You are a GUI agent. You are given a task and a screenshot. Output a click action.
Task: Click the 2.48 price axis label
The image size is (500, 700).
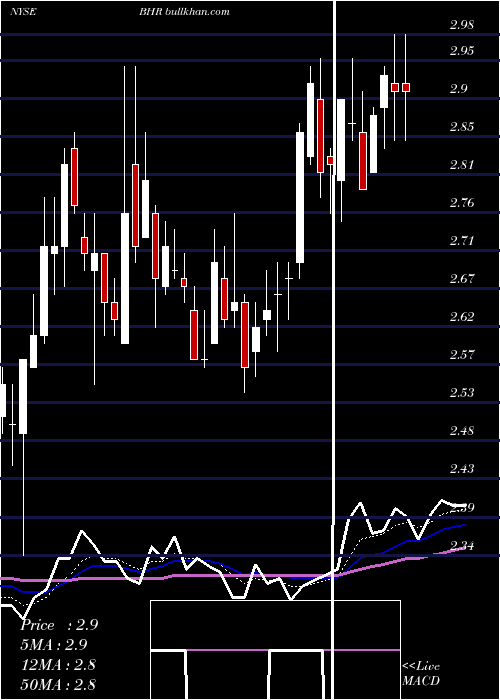[461, 431]
